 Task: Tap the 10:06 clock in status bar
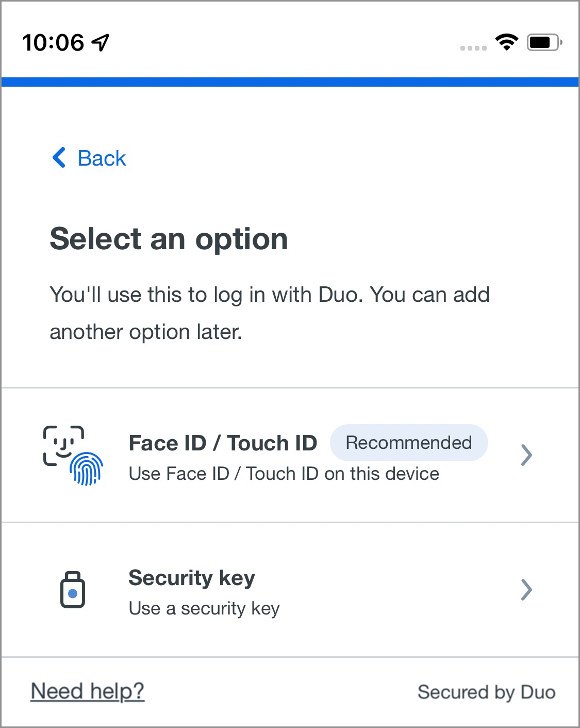(x=53, y=42)
